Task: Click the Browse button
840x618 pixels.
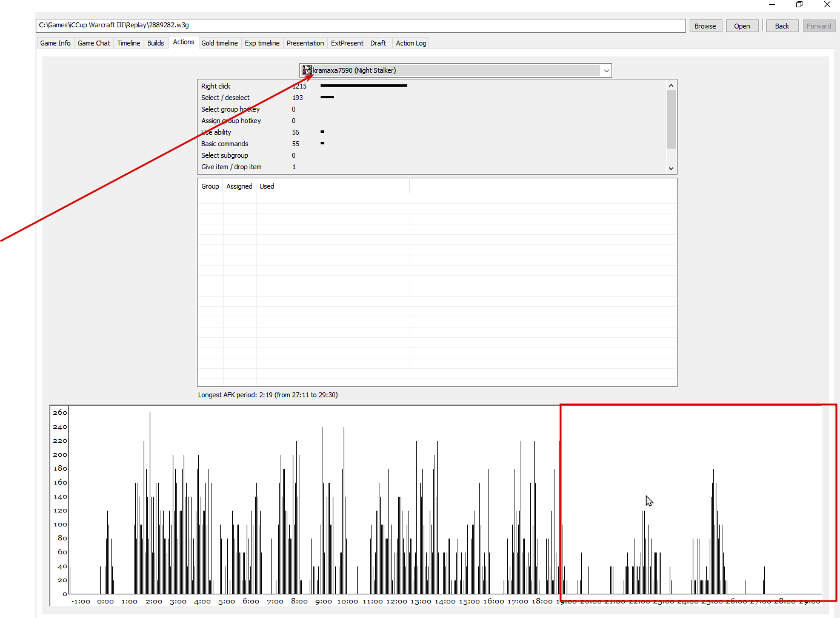Action: 705,26
